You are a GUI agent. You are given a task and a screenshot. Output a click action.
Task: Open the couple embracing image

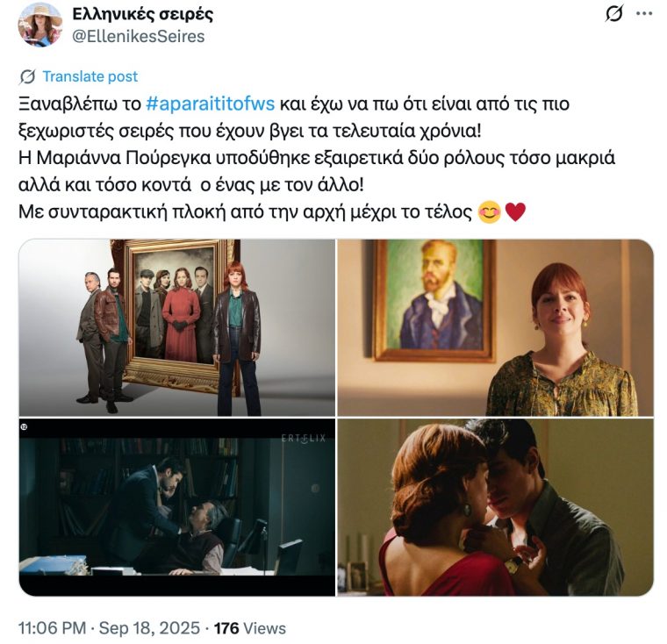coord(495,507)
